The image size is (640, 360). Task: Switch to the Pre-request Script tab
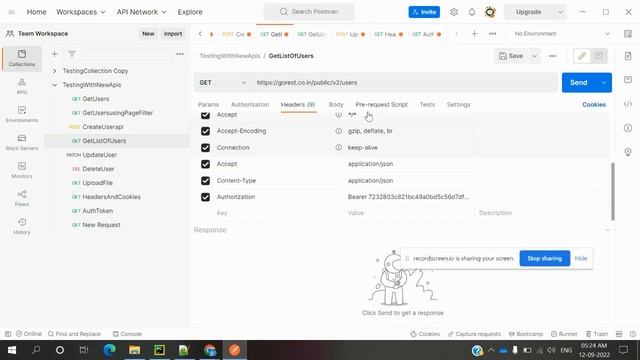tap(381, 104)
